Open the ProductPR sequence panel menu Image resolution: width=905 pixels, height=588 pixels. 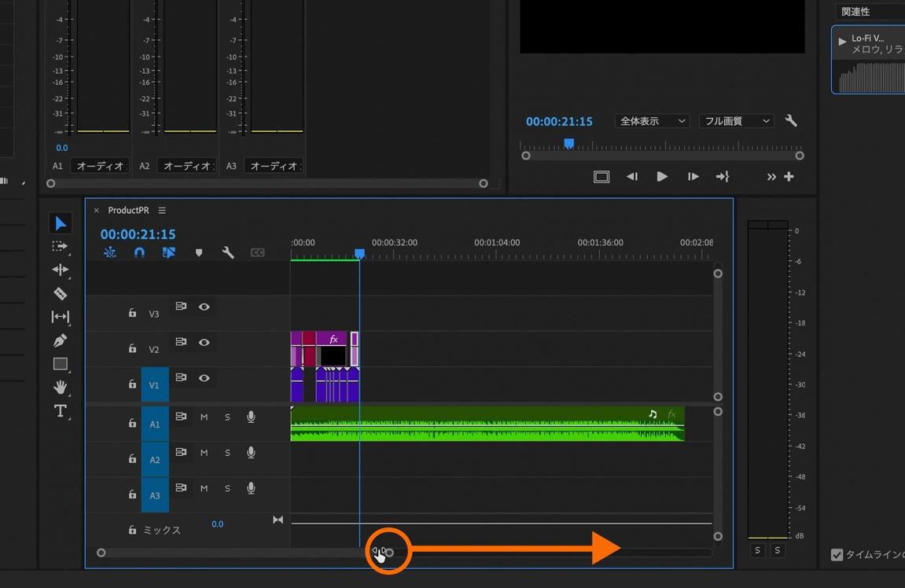[x=162, y=211]
